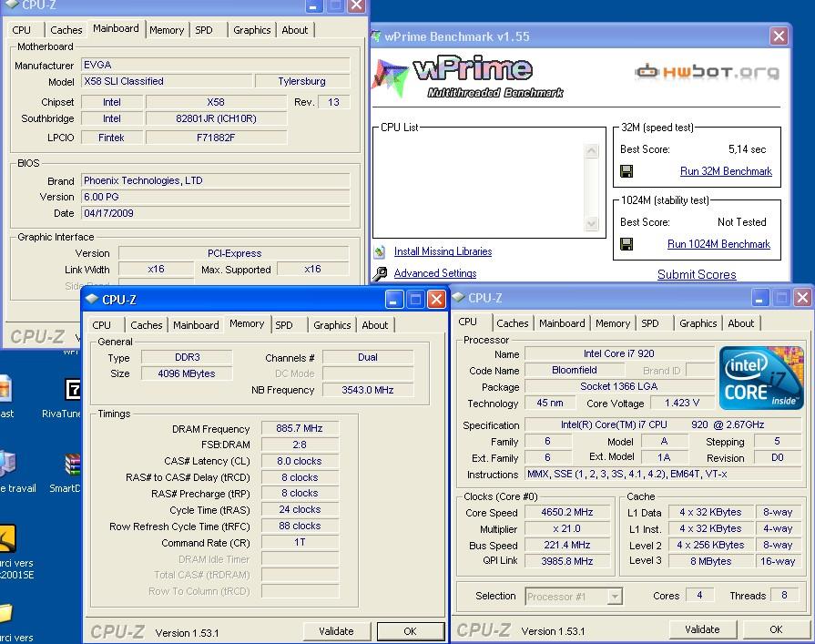This screenshot has height=644, width=815.
Task: Open Memory tab in Mainboard window
Action: pyautogui.click(x=167, y=30)
